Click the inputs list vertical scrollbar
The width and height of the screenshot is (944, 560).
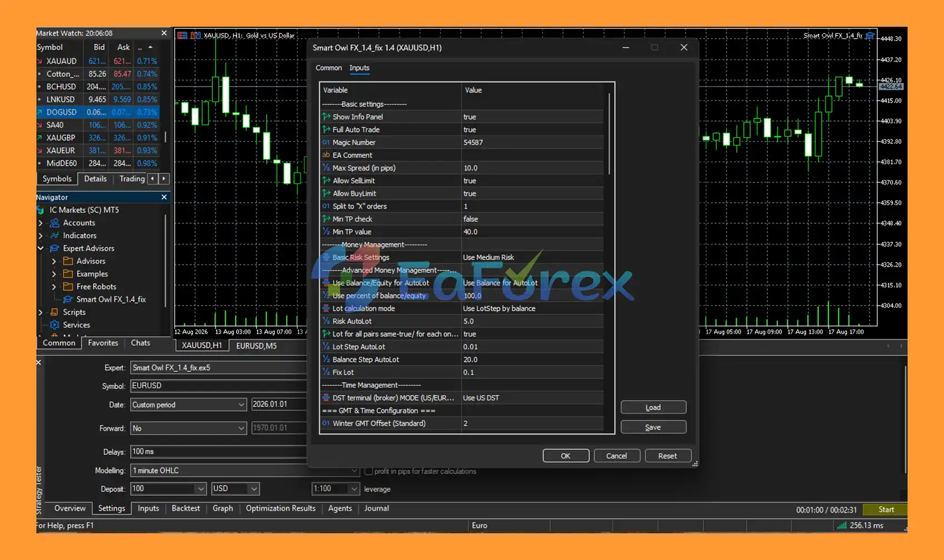point(610,133)
